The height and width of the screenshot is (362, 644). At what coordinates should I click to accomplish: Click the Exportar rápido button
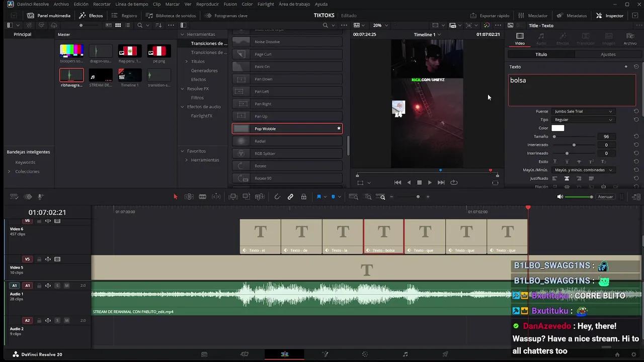[491, 16]
